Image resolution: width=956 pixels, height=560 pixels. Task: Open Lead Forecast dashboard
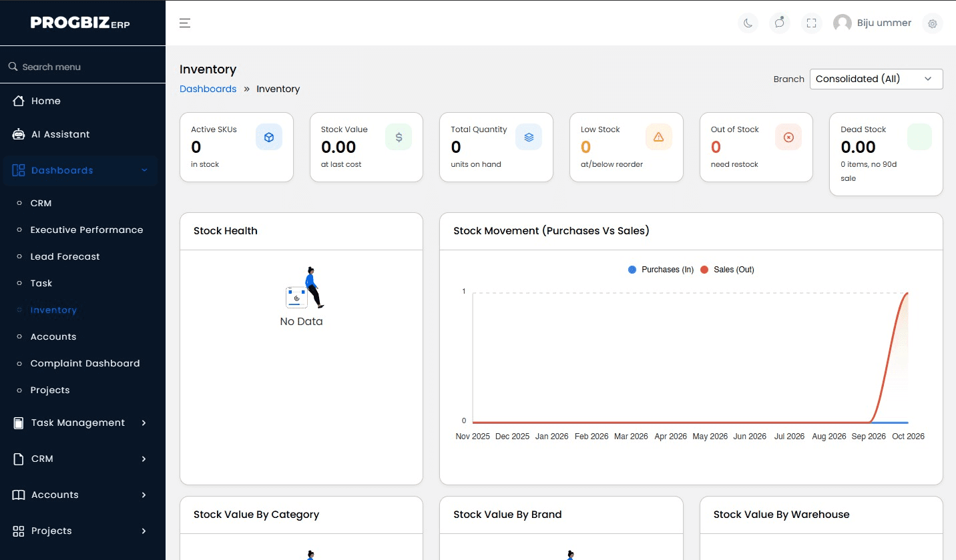pyautogui.click(x=65, y=256)
